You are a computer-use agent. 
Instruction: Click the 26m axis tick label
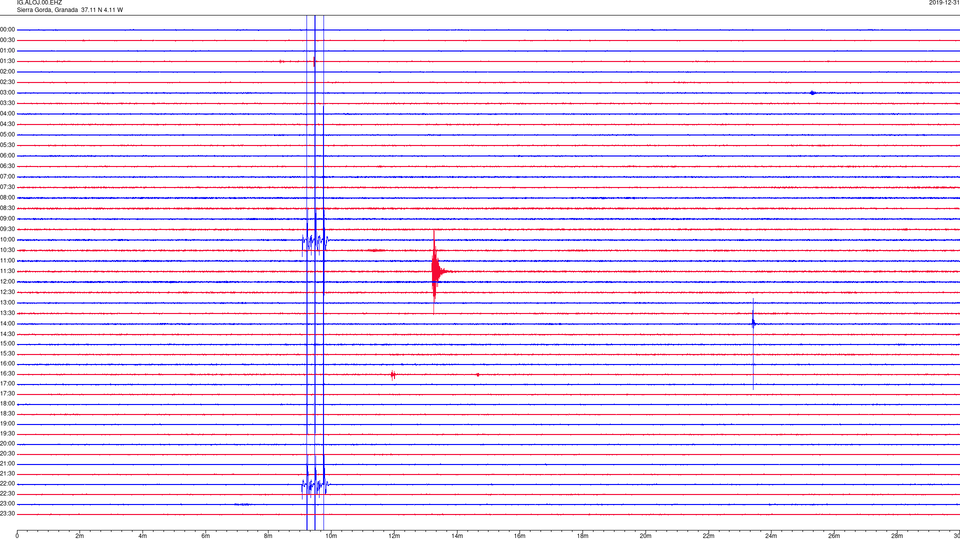point(834,536)
